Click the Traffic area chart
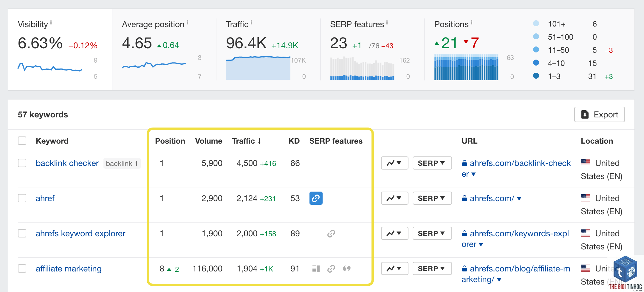The image size is (644, 292). pos(258,68)
